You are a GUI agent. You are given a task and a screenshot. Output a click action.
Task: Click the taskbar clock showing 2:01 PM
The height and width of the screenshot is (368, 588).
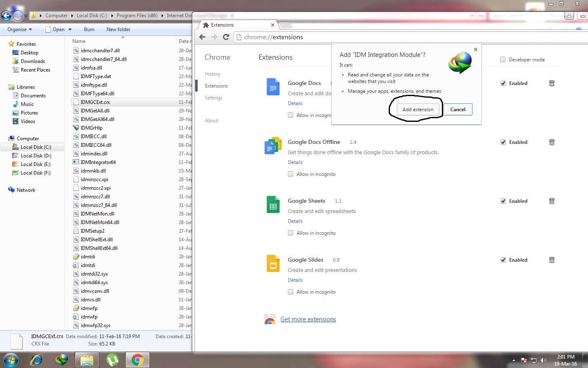[x=565, y=360]
